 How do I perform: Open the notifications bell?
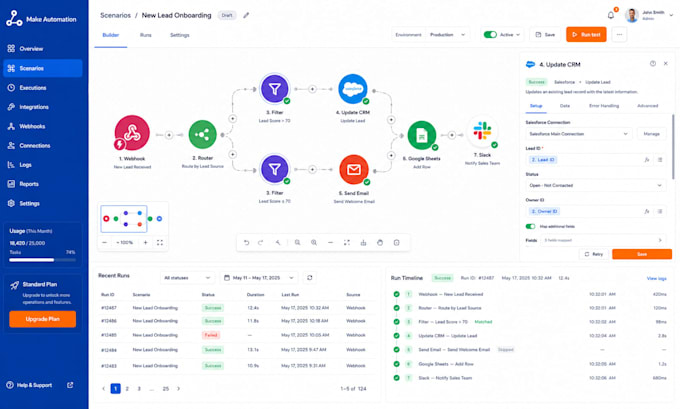coord(611,15)
